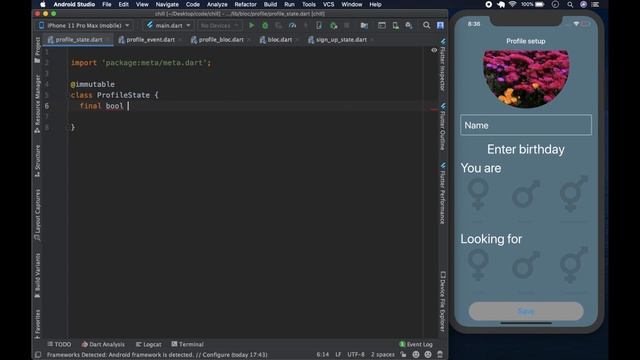640x360 pixels.
Task: Tap Enter birthday in the simulator
Action: pyautogui.click(x=526, y=149)
